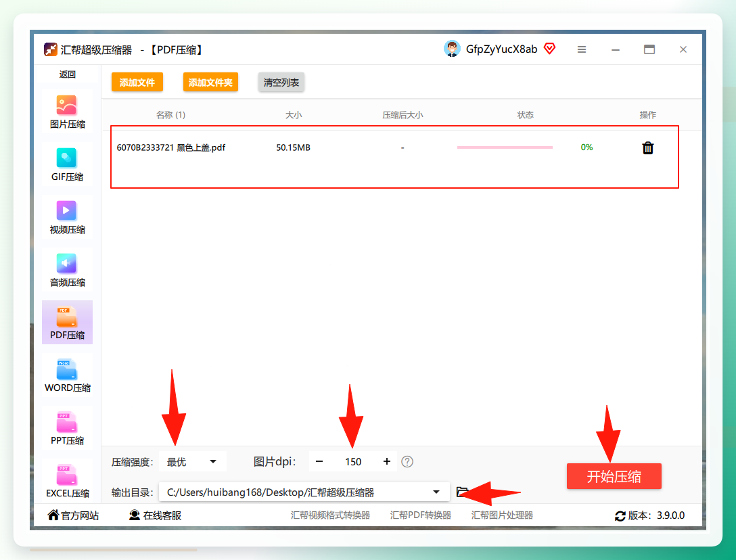Image resolution: width=736 pixels, height=560 pixels.
Task: Click the pink progress bar
Action: [x=505, y=147]
